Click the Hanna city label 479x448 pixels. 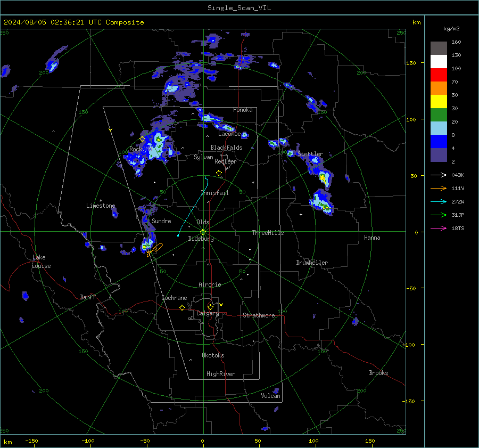click(372, 238)
